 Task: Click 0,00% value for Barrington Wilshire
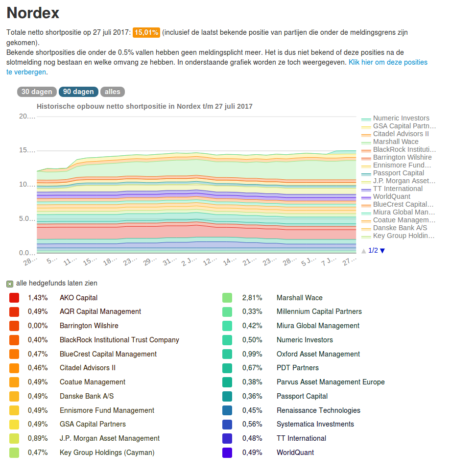pos(38,326)
